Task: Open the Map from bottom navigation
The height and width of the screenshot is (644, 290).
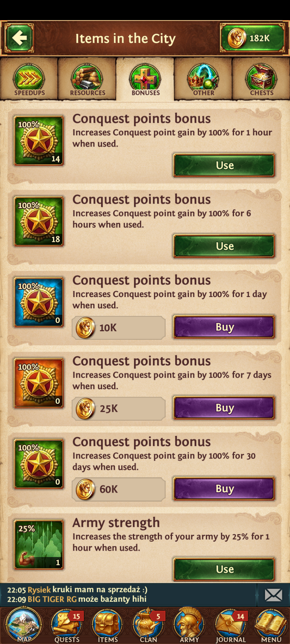Action: coord(24,625)
